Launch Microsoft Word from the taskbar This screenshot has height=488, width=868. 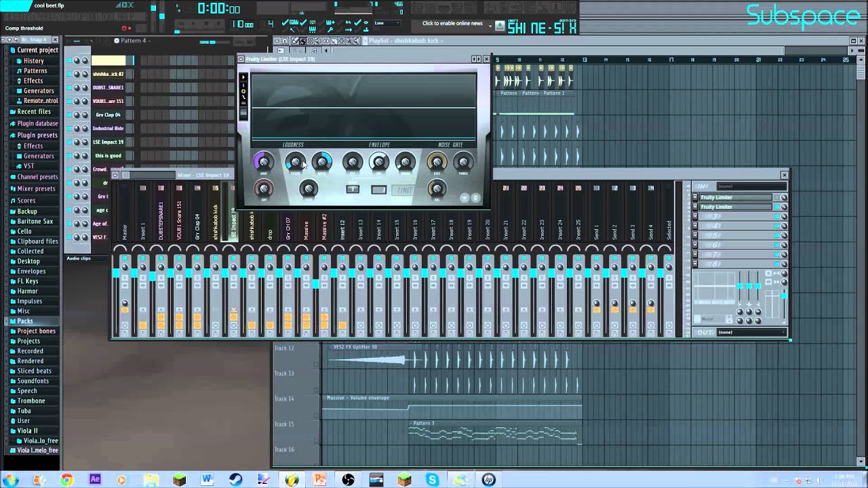208,480
